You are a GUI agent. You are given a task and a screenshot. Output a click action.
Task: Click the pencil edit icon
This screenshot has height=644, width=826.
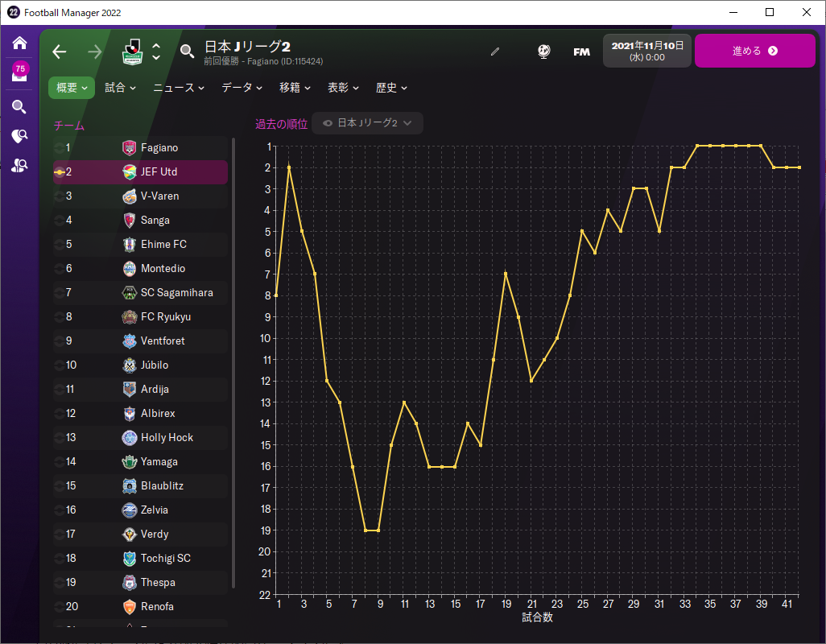494,52
